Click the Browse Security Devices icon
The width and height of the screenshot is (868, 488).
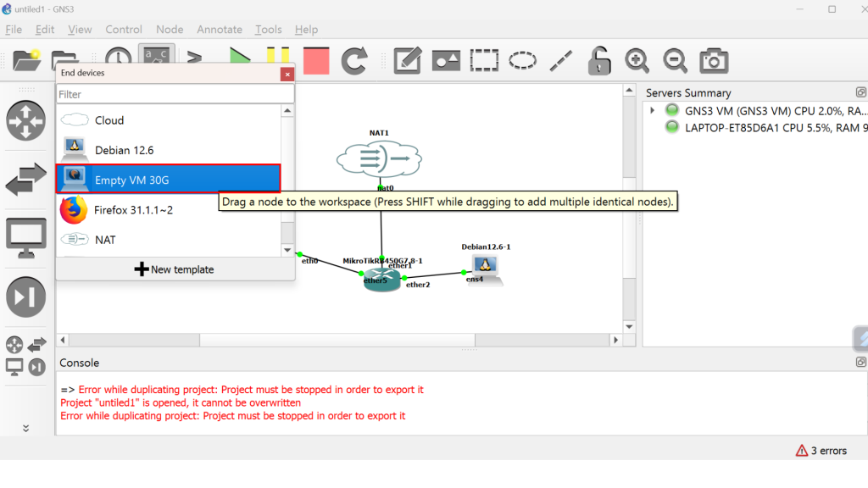[26, 297]
